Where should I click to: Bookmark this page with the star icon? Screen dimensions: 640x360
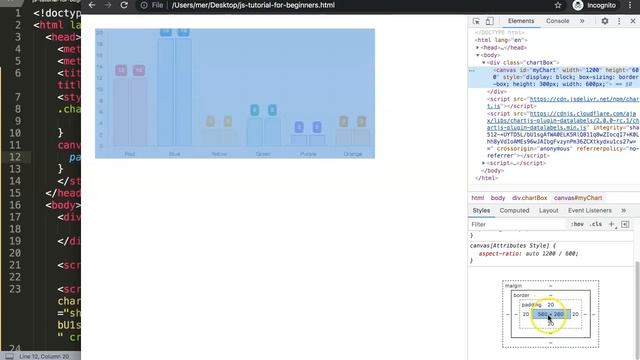click(x=558, y=5)
